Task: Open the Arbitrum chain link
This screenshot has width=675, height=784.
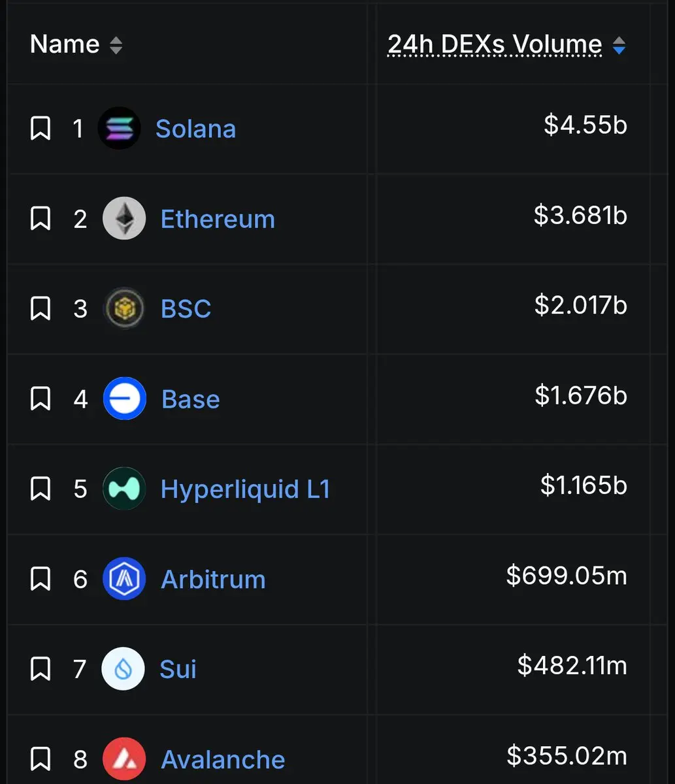Action: click(213, 580)
